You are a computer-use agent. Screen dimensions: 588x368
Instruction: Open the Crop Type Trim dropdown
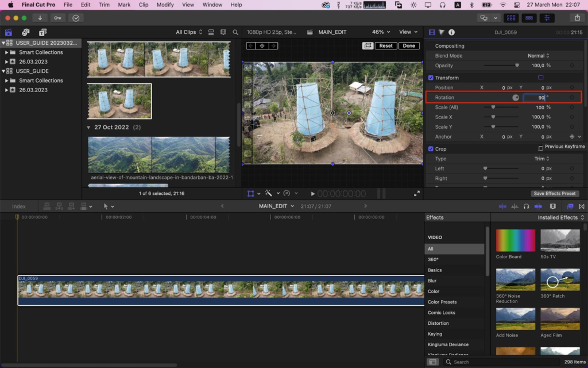coord(541,159)
